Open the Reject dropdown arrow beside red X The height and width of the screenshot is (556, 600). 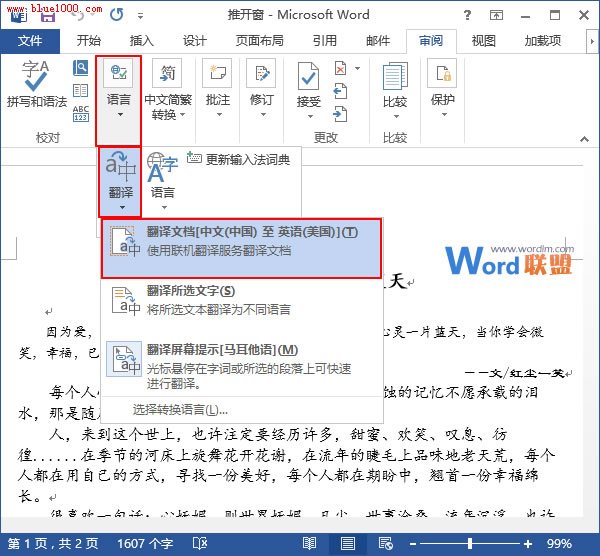click(x=357, y=68)
